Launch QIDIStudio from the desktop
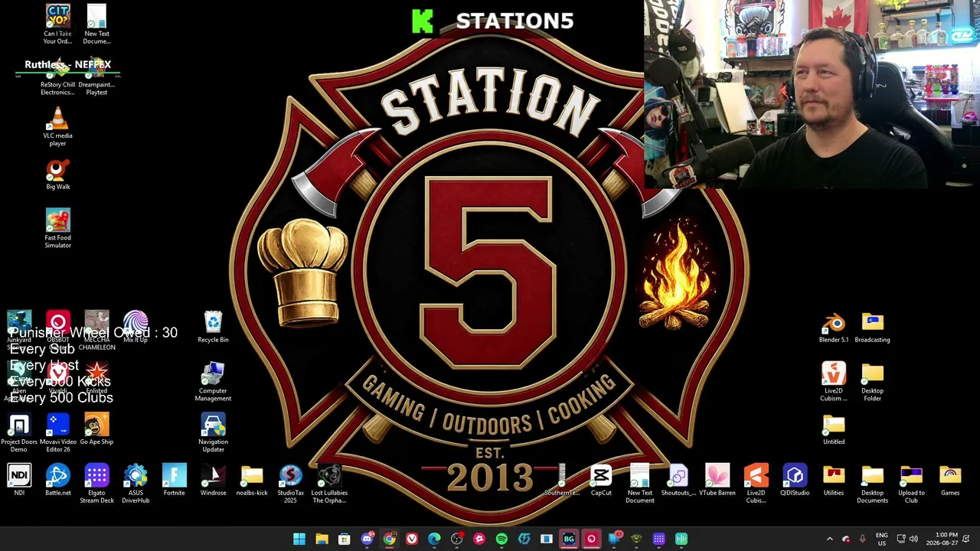The image size is (980, 551). pyautogui.click(x=795, y=481)
